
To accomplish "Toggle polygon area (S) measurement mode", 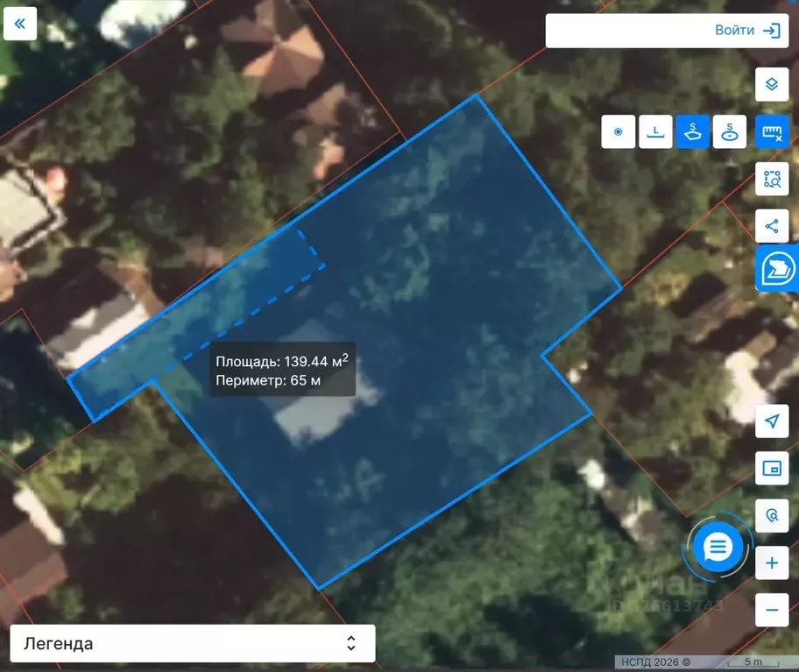I will tap(693, 132).
